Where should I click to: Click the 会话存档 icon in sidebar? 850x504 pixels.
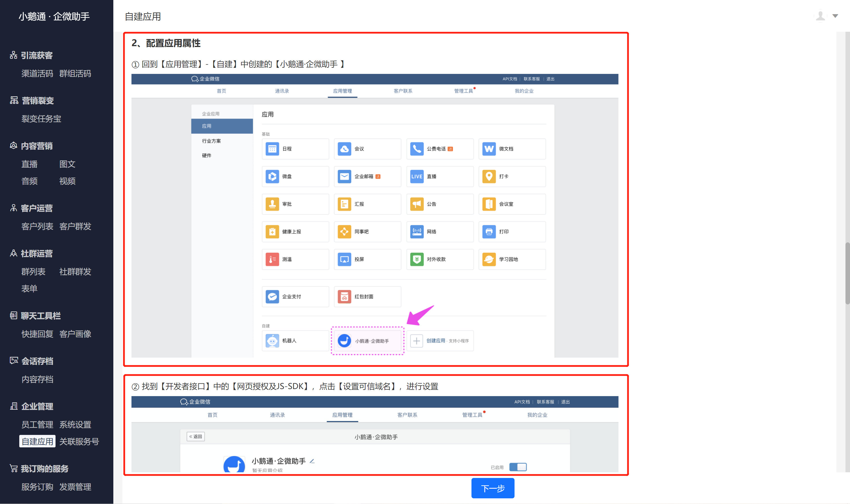click(x=14, y=361)
